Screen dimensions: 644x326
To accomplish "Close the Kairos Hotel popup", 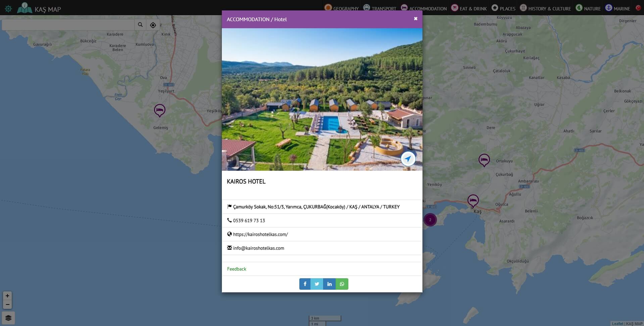I will [415, 19].
